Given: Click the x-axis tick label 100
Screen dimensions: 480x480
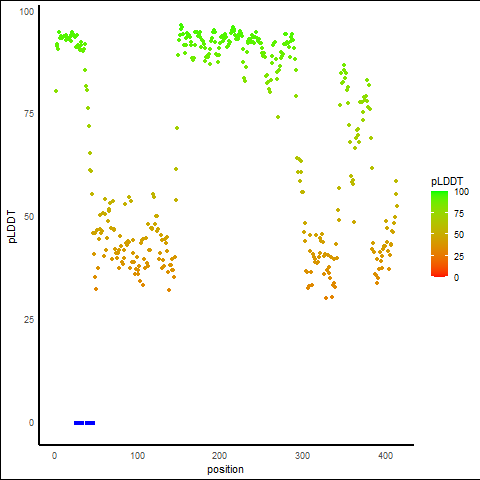Looking at the screenshot, I should [x=137, y=456].
